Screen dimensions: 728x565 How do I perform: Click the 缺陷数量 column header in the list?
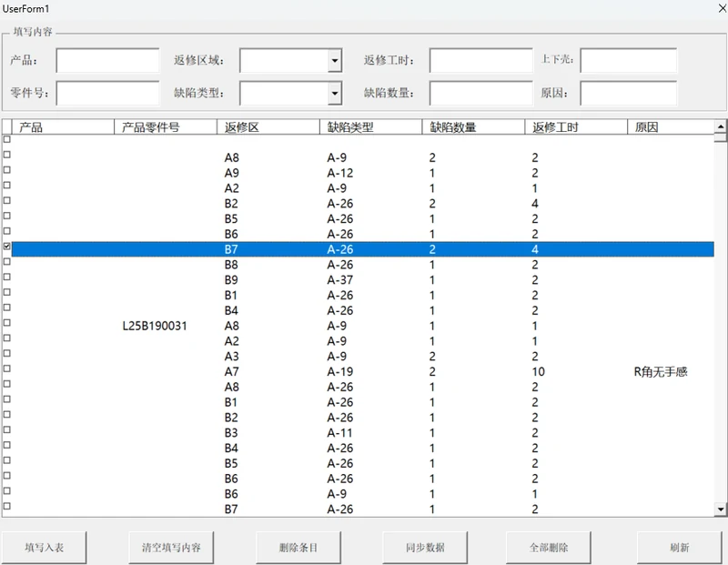point(473,127)
